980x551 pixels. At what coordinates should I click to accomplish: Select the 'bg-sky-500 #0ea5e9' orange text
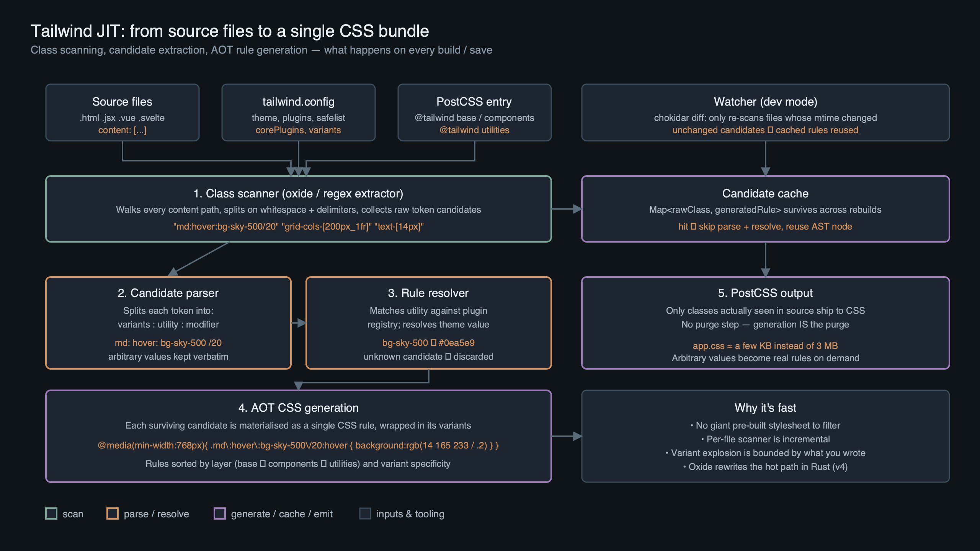(428, 343)
